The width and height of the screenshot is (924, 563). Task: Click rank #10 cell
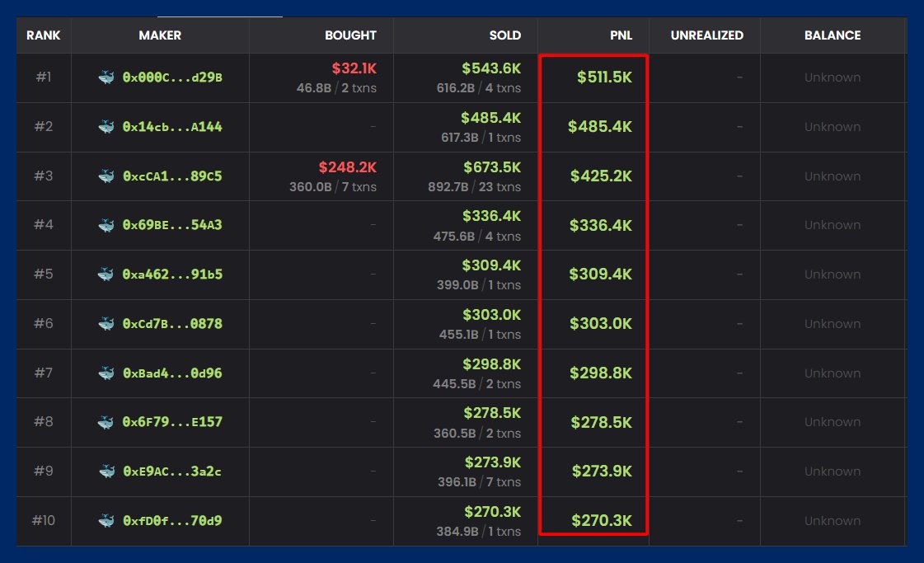(44, 521)
